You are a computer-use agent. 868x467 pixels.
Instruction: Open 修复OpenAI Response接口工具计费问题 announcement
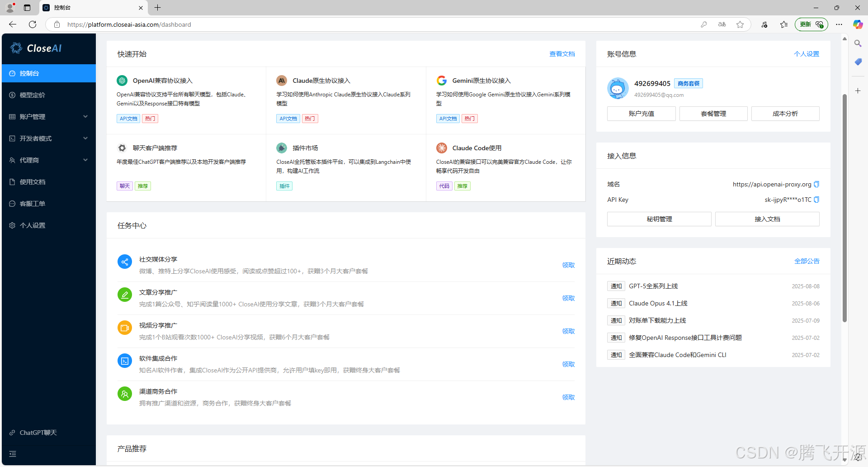point(685,338)
